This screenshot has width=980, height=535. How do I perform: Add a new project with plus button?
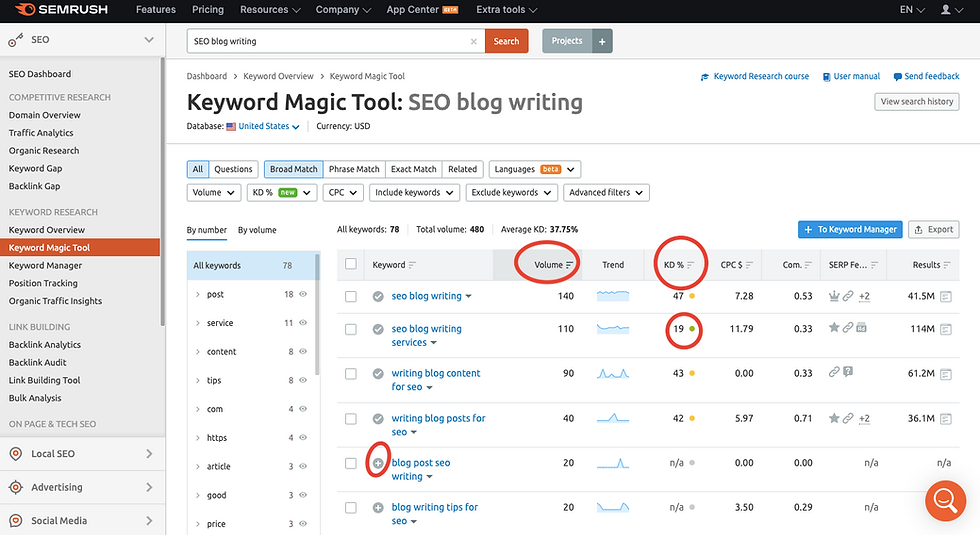coord(602,41)
